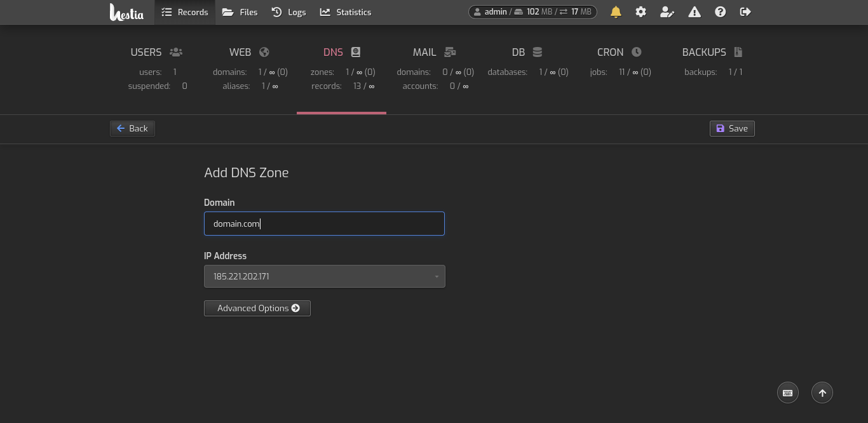This screenshot has width=868, height=423.
Task: Open the edit user profile icon
Action: (667, 12)
